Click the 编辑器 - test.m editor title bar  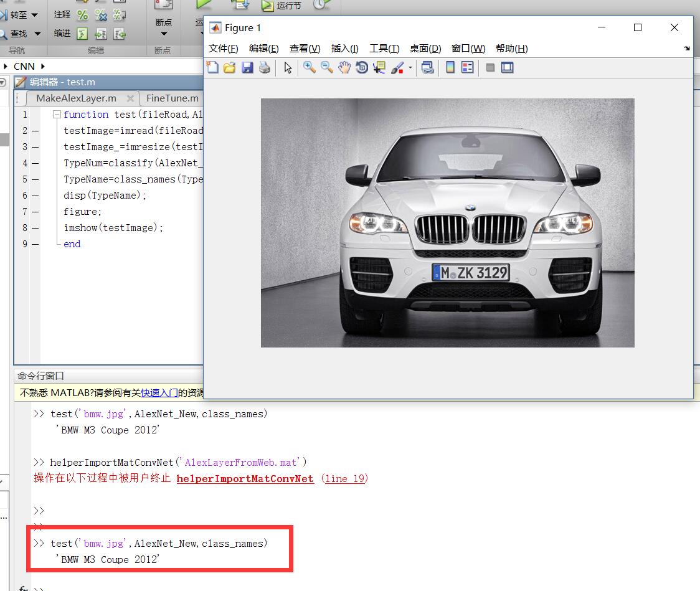click(x=110, y=82)
